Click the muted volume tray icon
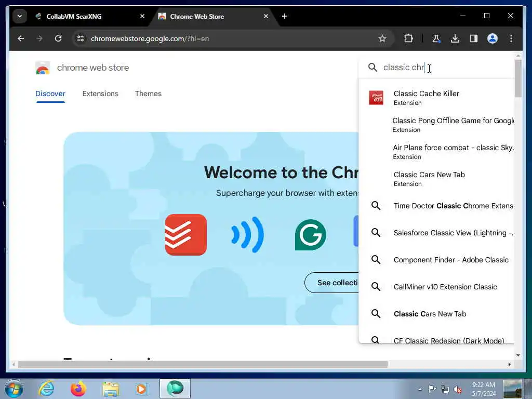532x399 pixels. pyautogui.click(x=458, y=389)
